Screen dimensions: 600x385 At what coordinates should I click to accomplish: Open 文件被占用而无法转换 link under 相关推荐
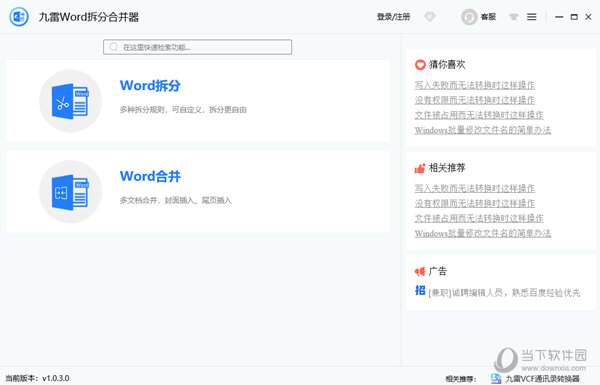tap(479, 218)
